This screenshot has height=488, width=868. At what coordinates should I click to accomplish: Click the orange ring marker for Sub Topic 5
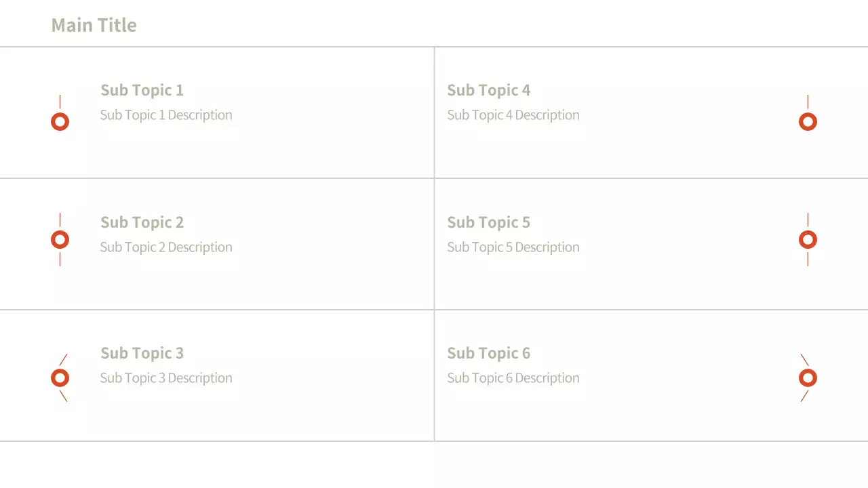click(808, 240)
